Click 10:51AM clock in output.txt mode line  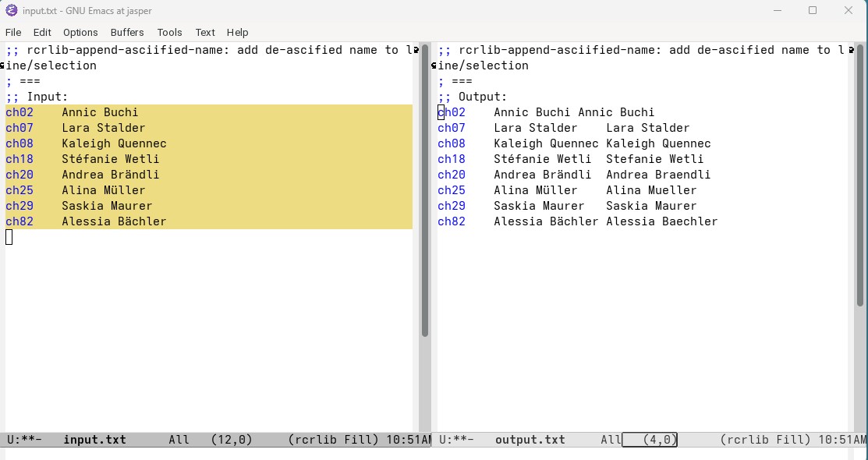[841, 440]
